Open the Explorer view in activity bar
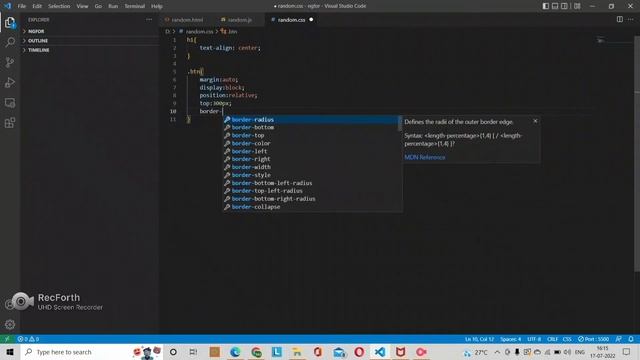The height and width of the screenshot is (360, 640). click(x=10, y=22)
